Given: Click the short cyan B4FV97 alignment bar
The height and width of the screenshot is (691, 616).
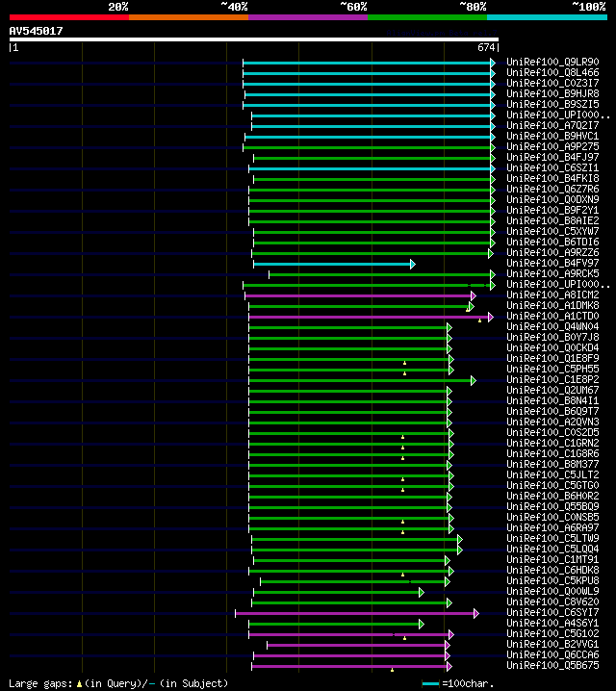Looking at the screenshot, I should pyautogui.click(x=332, y=264).
